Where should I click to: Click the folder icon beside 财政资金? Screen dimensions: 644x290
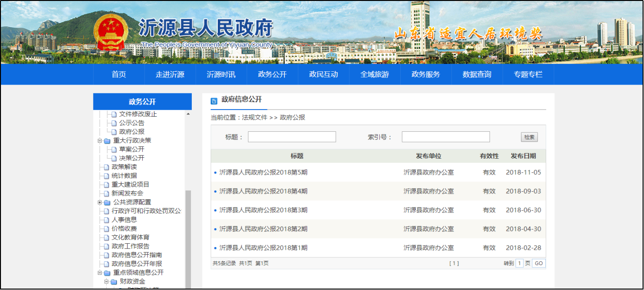click(113, 282)
